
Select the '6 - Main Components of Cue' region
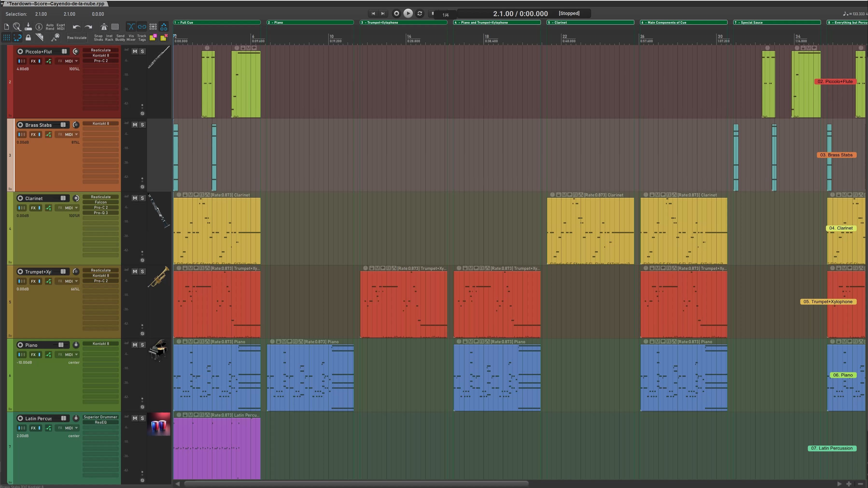(683, 22)
